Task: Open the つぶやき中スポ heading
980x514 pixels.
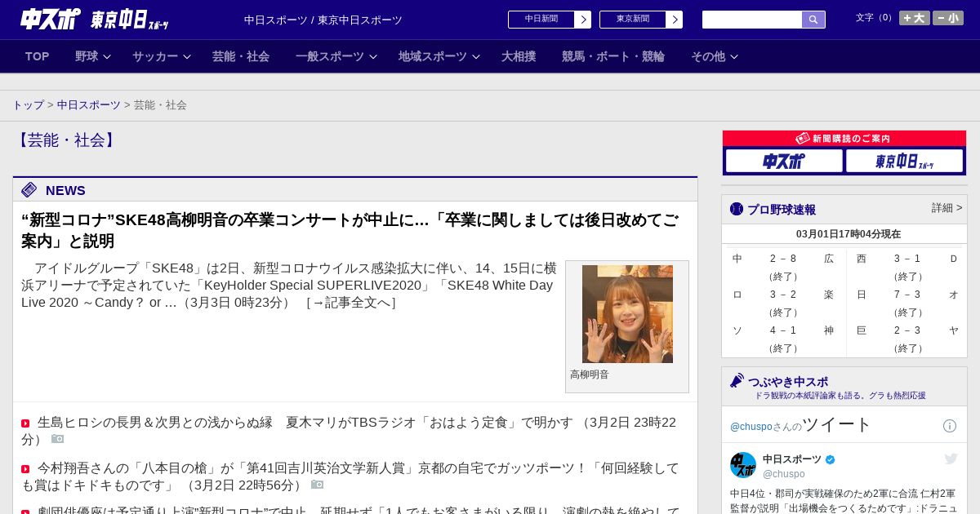Action: click(788, 382)
